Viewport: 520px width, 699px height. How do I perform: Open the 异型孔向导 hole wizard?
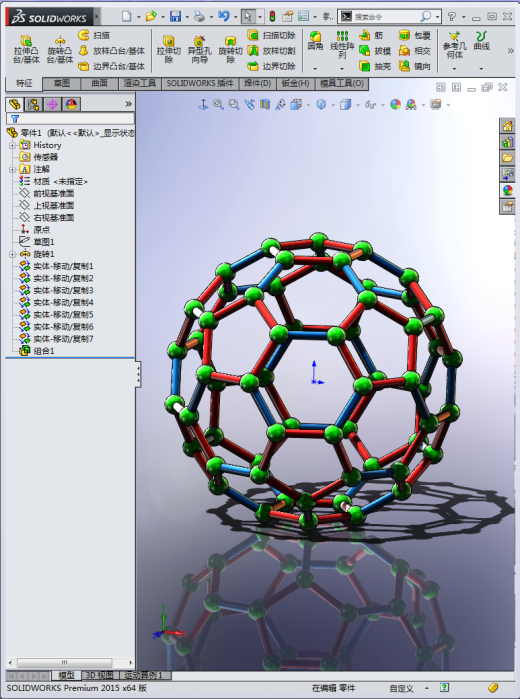tap(199, 49)
